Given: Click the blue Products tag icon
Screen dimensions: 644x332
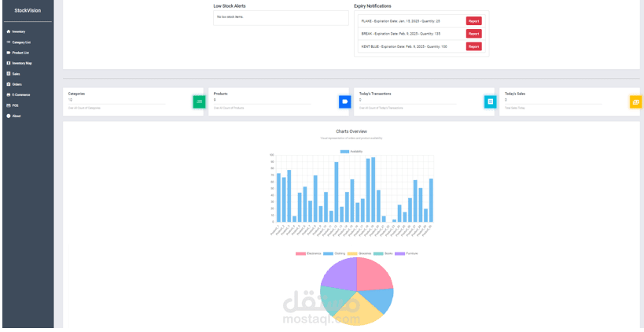Looking at the screenshot, I should click(x=344, y=101).
